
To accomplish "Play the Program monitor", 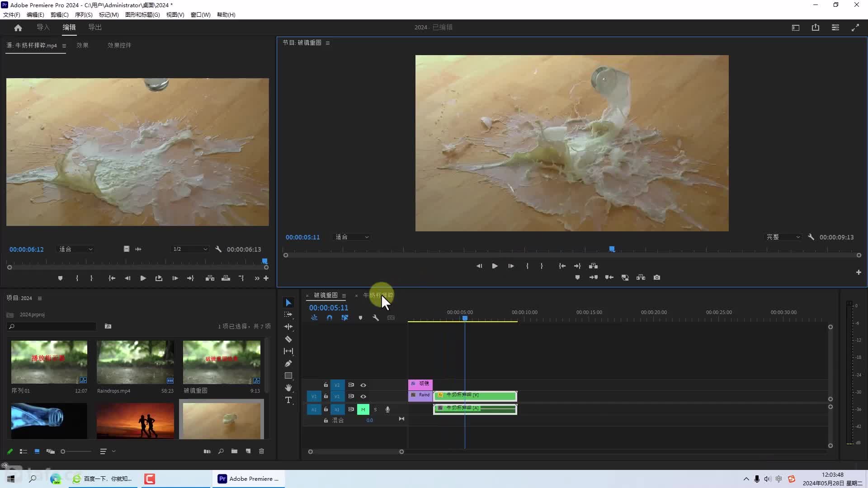I will 495,266.
